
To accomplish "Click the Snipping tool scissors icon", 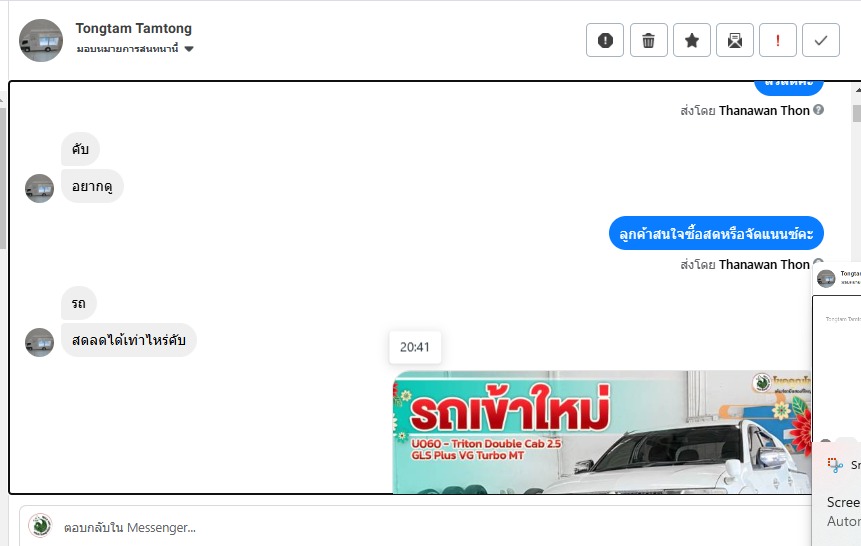I will (835, 465).
